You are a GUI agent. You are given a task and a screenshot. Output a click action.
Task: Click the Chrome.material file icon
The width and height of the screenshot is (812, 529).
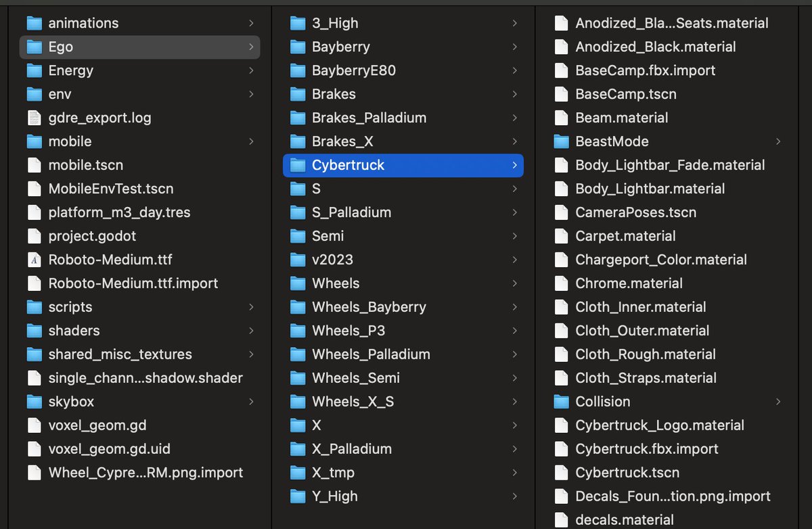(561, 283)
